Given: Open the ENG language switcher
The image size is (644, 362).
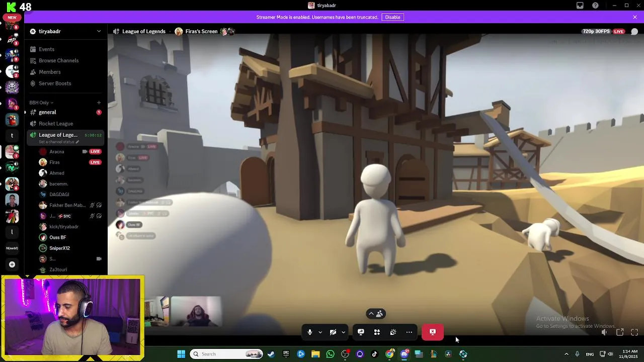Looking at the screenshot, I should 590,354.
